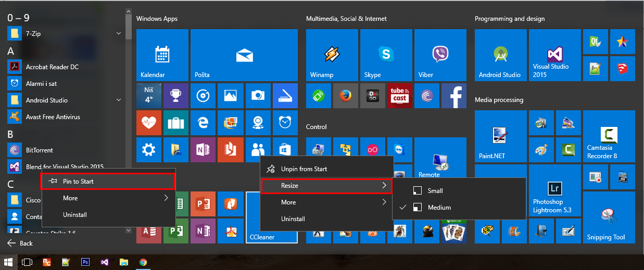This screenshot has width=644, height=270.
Task: Open the PowerPoint tile
Action: click(203, 204)
